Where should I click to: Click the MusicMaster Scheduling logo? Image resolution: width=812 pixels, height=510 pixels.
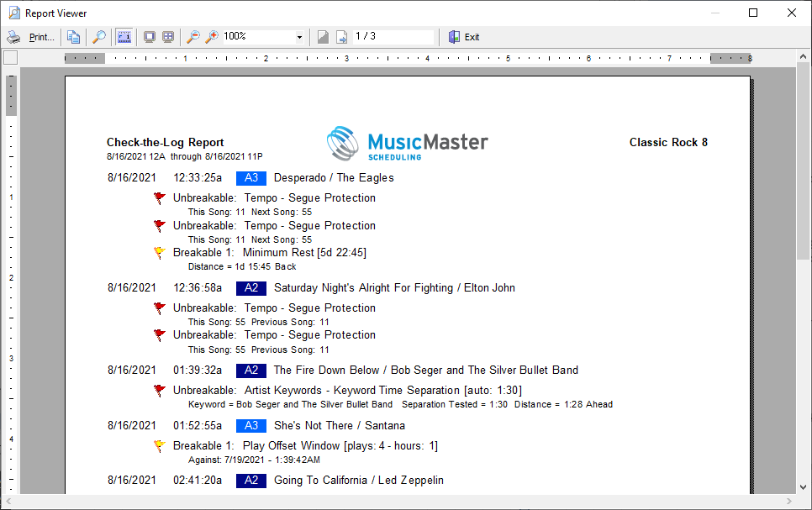pos(407,144)
